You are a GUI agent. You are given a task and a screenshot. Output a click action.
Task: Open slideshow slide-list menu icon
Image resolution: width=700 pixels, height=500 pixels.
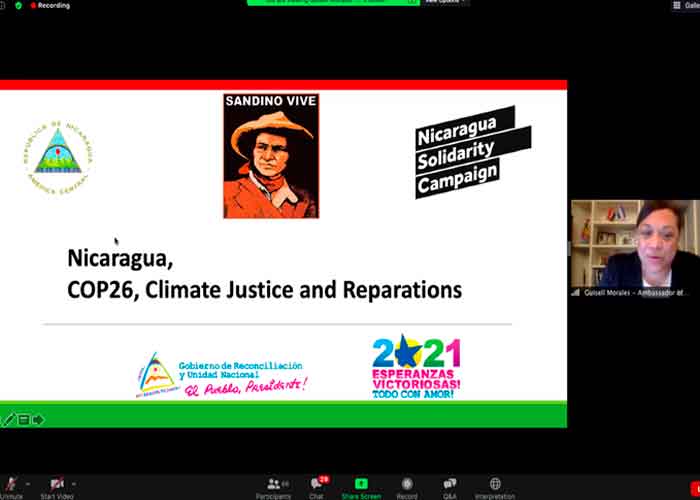click(24, 420)
